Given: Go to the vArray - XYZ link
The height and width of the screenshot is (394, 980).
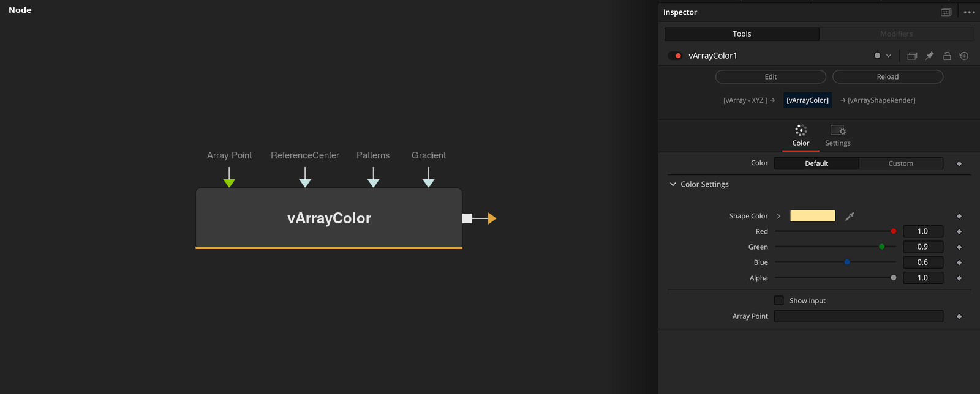Looking at the screenshot, I should [x=749, y=100].
